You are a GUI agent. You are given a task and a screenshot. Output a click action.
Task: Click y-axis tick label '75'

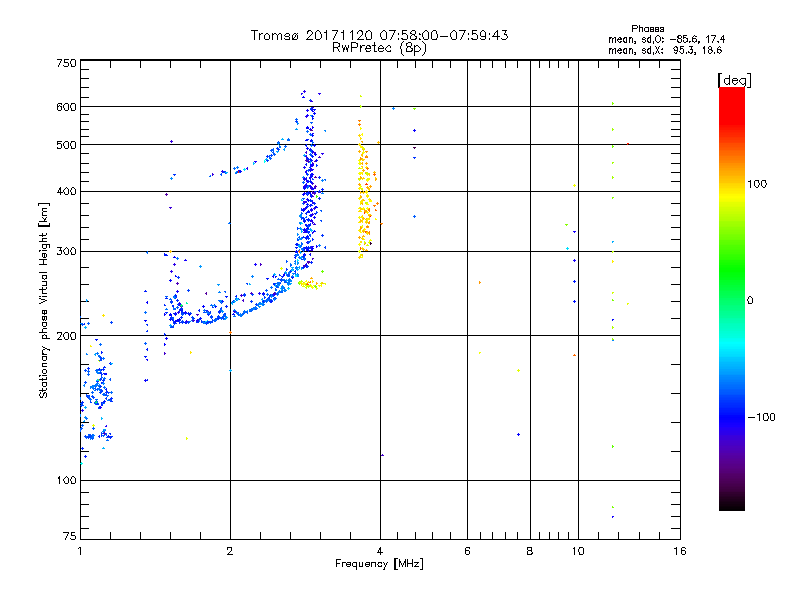tap(70, 536)
